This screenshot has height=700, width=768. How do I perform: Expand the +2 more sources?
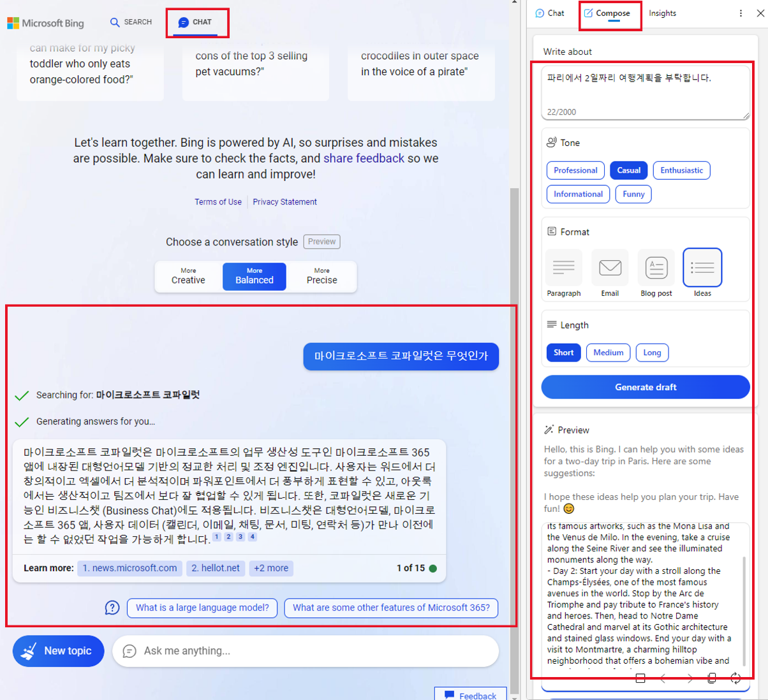[271, 568]
